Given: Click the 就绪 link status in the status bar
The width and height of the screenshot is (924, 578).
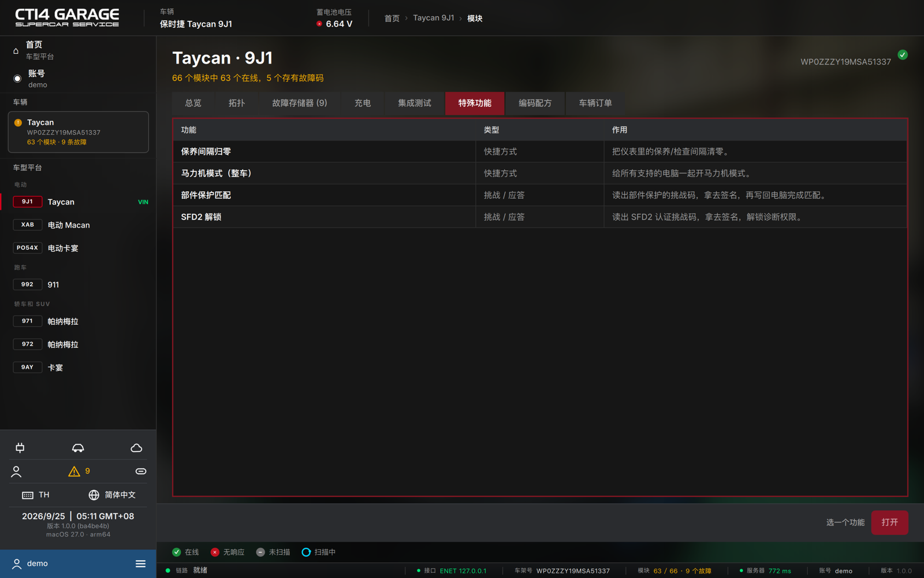Looking at the screenshot, I should click(x=200, y=570).
